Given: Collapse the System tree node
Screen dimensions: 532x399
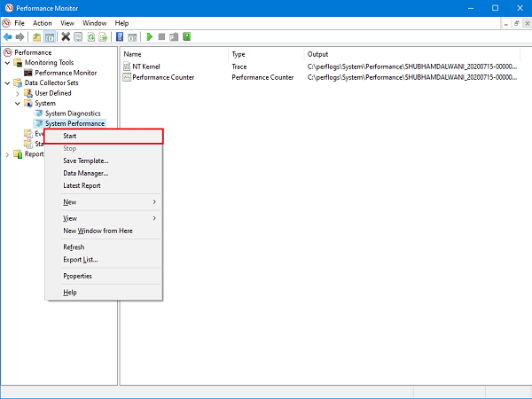Looking at the screenshot, I should click(x=18, y=104).
